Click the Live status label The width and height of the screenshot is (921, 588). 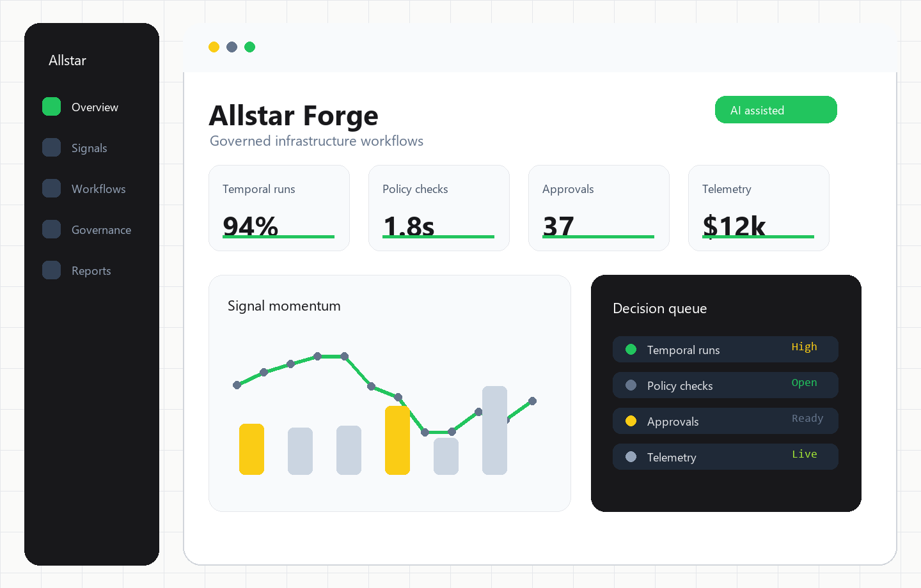click(x=804, y=454)
